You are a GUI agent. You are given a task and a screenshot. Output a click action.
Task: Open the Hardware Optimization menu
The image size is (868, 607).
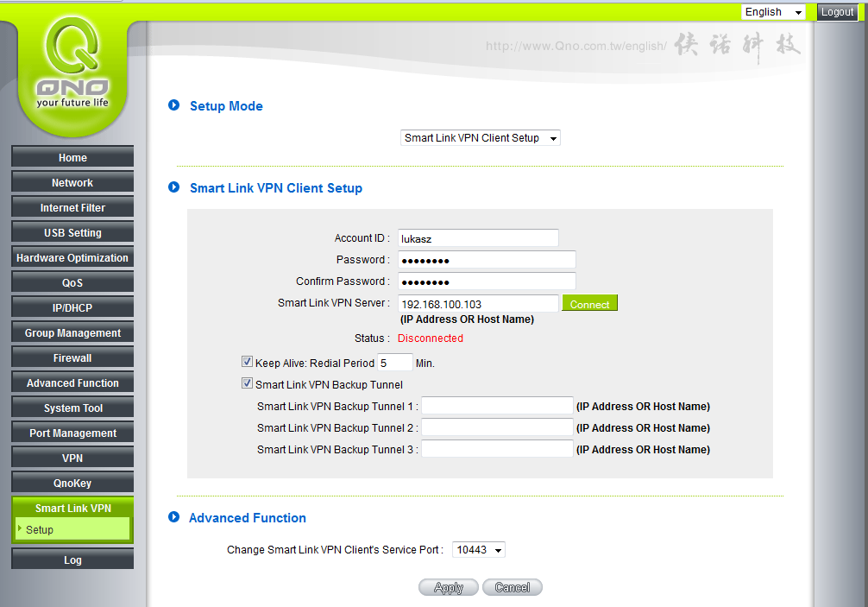(x=72, y=257)
